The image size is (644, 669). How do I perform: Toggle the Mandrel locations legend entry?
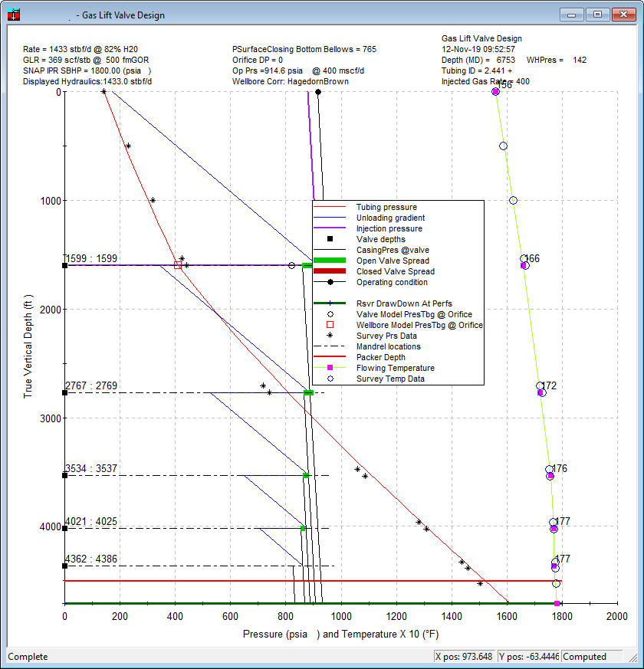330,346
